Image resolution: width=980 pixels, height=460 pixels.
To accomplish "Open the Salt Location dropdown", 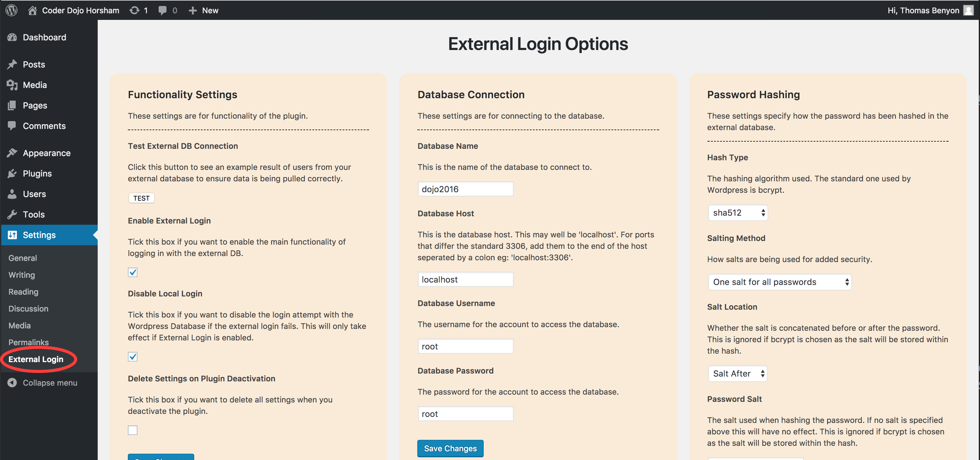I will 738,373.
